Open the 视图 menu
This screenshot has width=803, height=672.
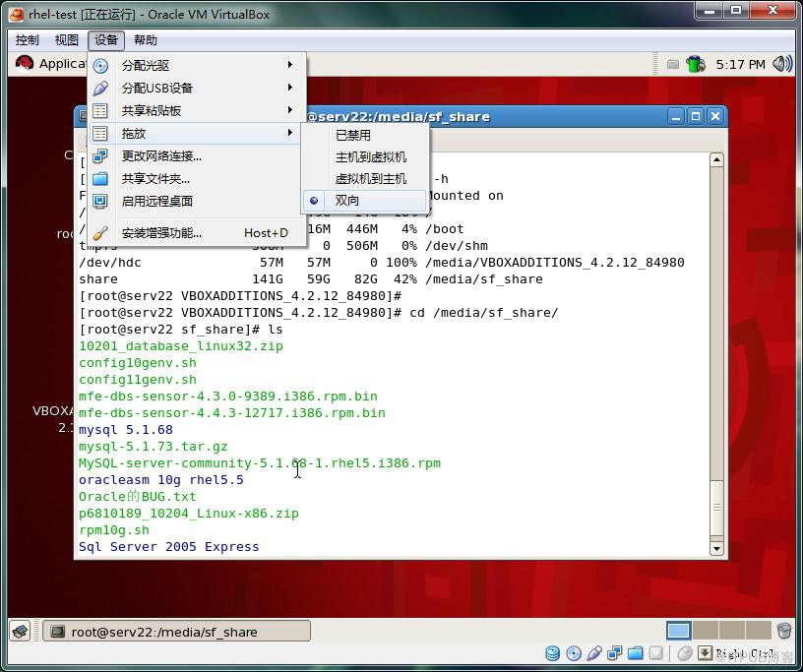pos(67,40)
